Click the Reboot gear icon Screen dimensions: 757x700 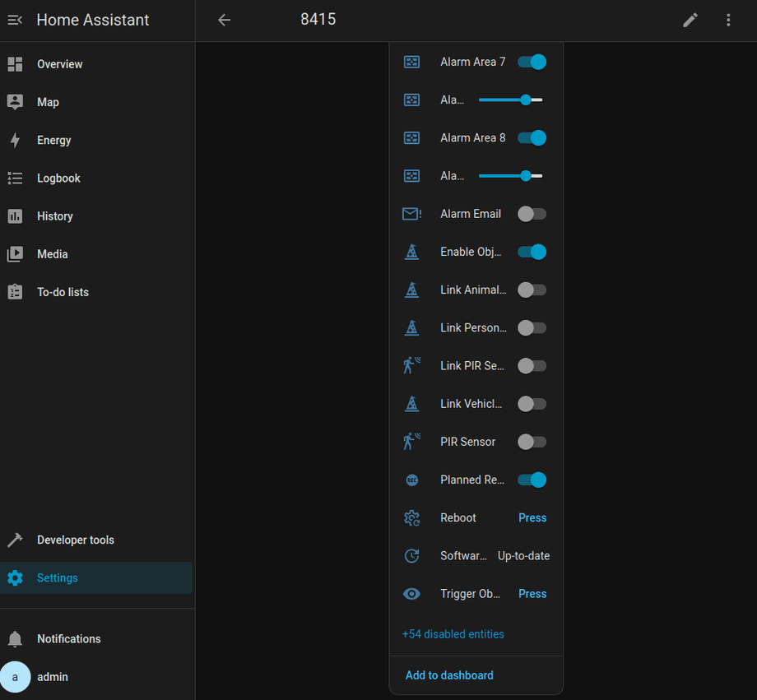pos(411,518)
